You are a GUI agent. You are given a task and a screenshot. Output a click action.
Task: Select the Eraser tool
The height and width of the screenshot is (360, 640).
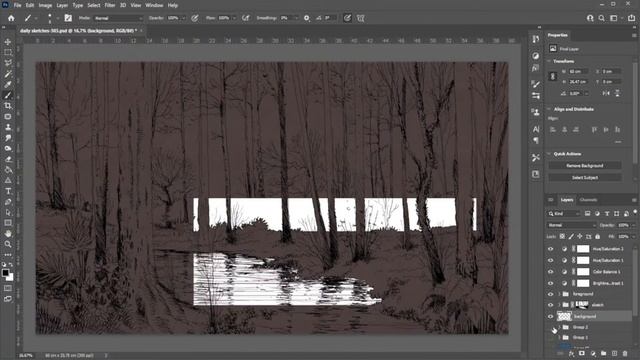pyautogui.click(x=8, y=159)
